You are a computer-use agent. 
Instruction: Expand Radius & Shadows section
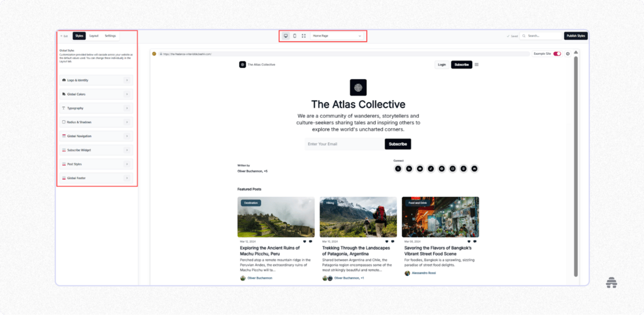tap(96, 122)
